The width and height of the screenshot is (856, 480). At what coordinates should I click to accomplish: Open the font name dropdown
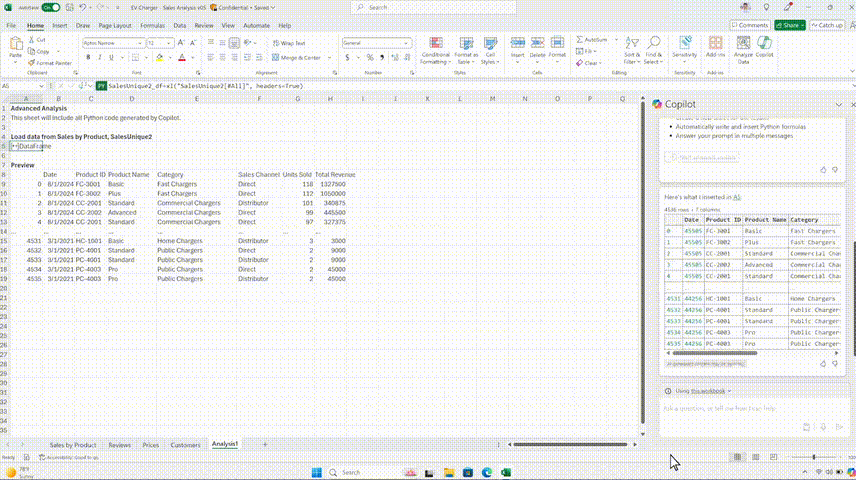pos(140,43)
